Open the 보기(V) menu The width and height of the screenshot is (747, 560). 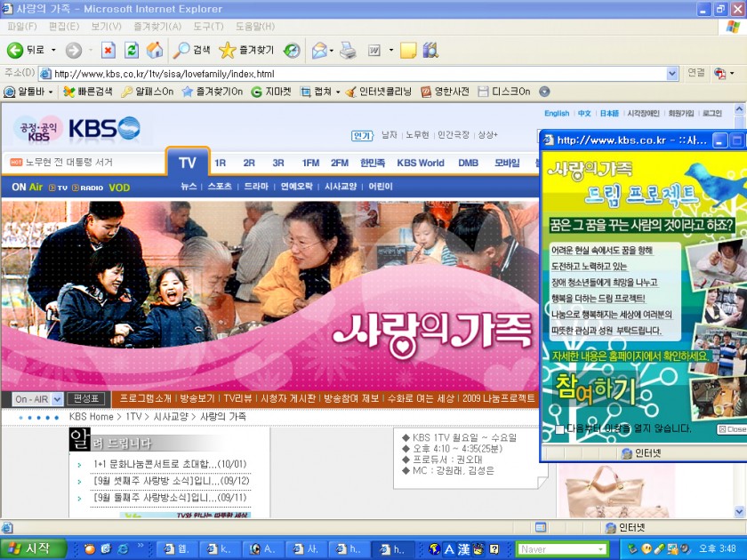pos(106,27)
